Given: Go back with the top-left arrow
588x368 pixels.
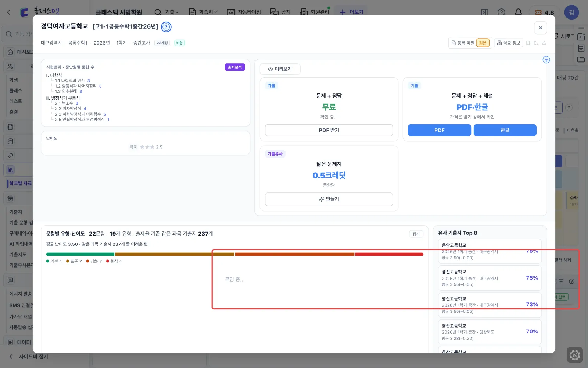Looking at the screenshot, I should 9,12.
